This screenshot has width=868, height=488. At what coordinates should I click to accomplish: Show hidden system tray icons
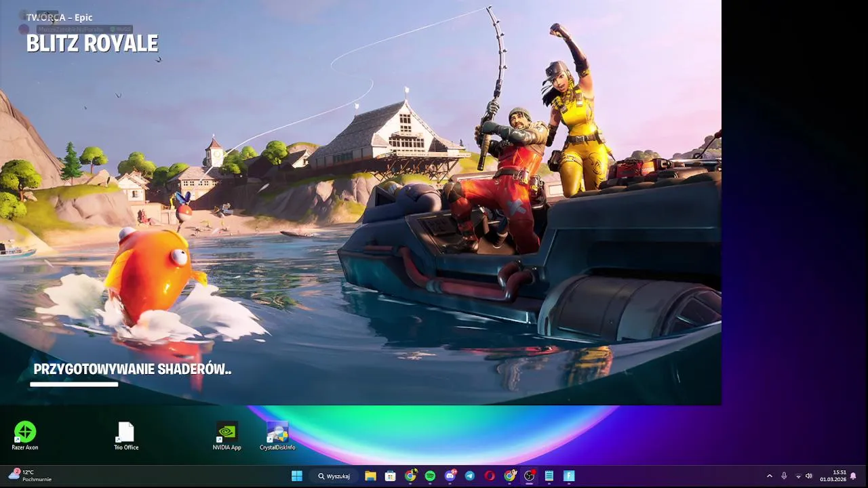[769, 476]
